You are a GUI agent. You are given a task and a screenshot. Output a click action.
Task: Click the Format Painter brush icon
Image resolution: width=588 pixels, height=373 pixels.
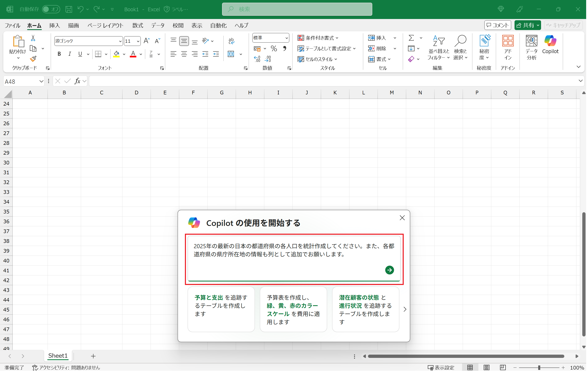pyautogui.click(x=33, y=59)
